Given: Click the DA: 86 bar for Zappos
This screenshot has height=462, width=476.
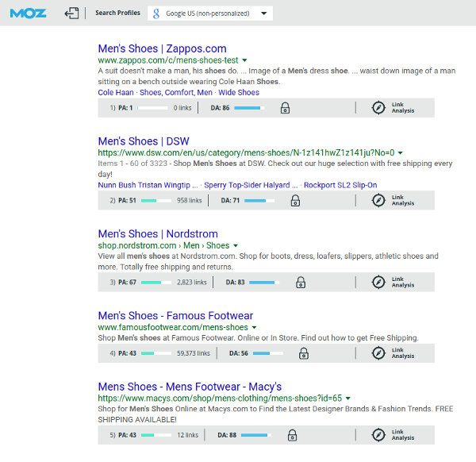Looking at the screenshot, I should [x=249, y=108].
